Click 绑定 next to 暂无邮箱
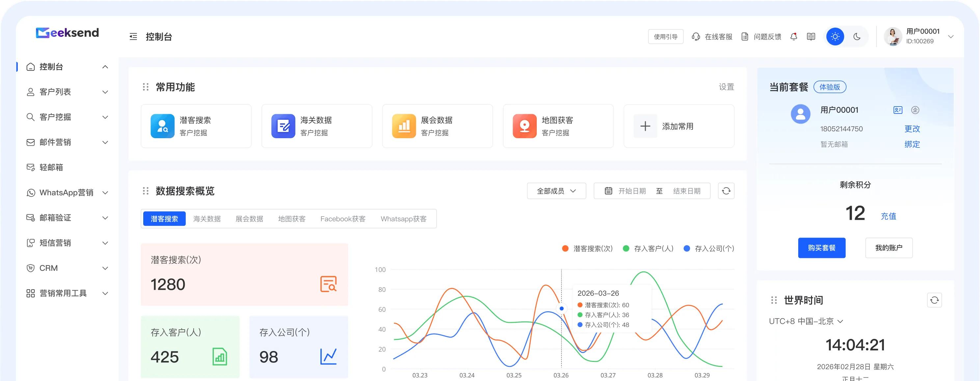Image resolution: width=980 pixels, height=381 pixels. pyautogui.click(x=912, y=144)
